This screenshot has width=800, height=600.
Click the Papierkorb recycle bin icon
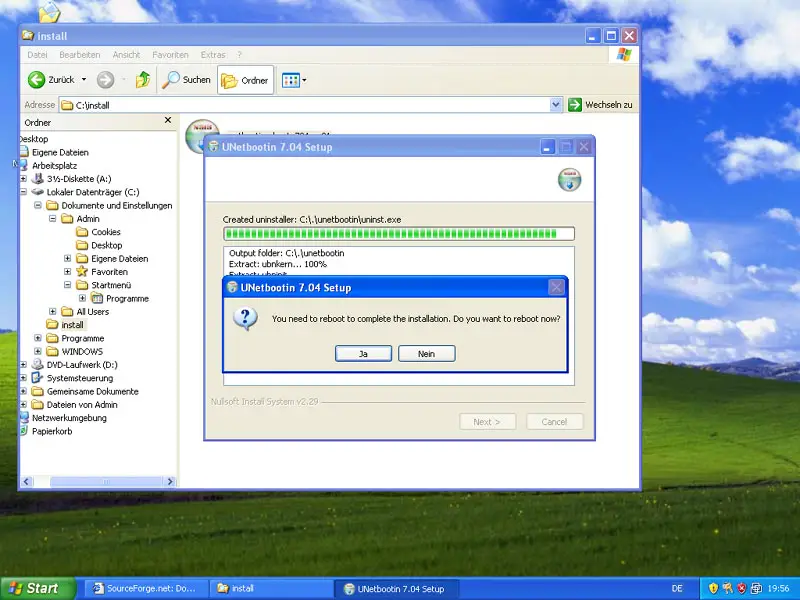(x=24, y=431)
